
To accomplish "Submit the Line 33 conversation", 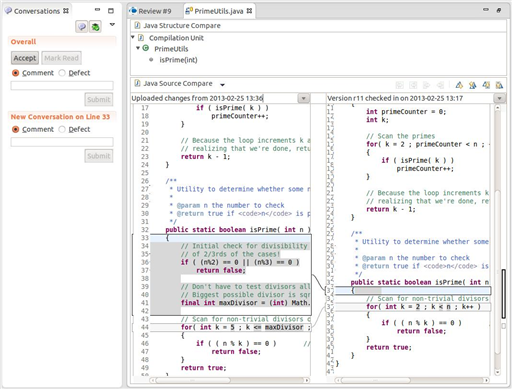I will pos(99,156).
